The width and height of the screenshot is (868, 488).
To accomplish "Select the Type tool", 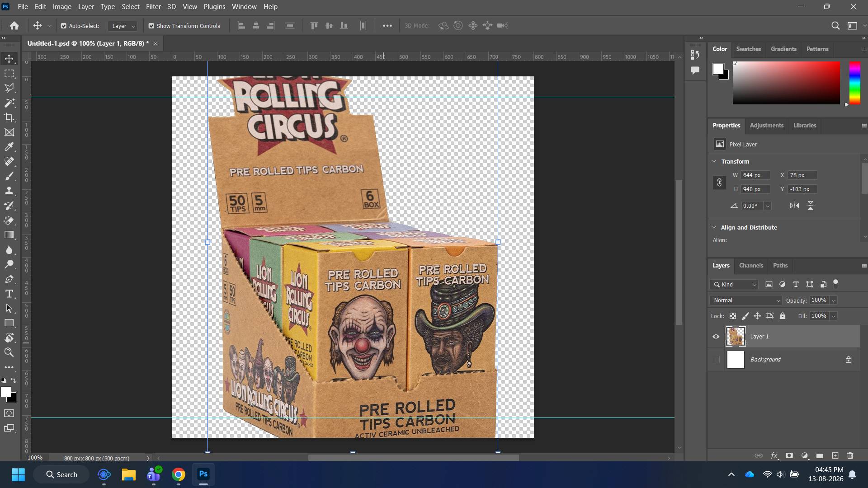I will coord(9,294).
